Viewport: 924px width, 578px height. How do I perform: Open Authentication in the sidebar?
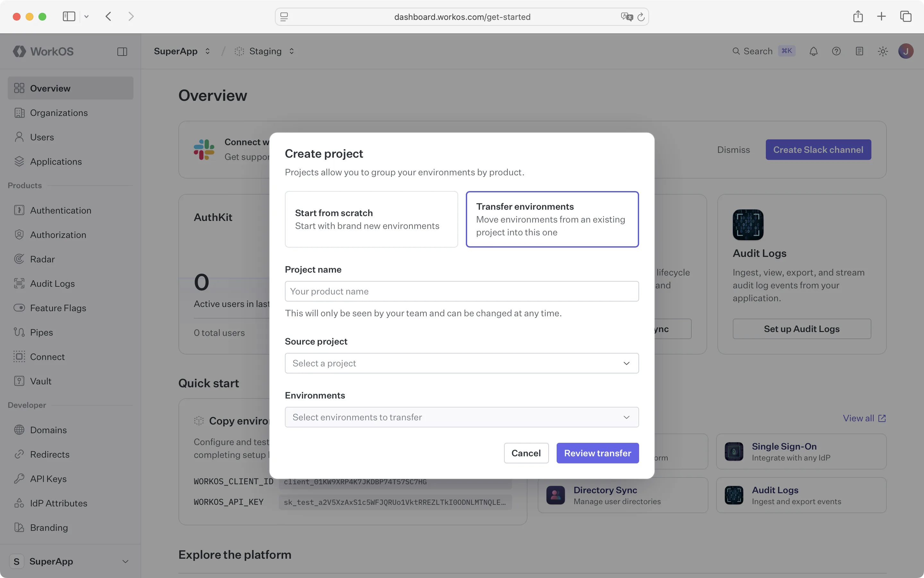click(70, 210)
